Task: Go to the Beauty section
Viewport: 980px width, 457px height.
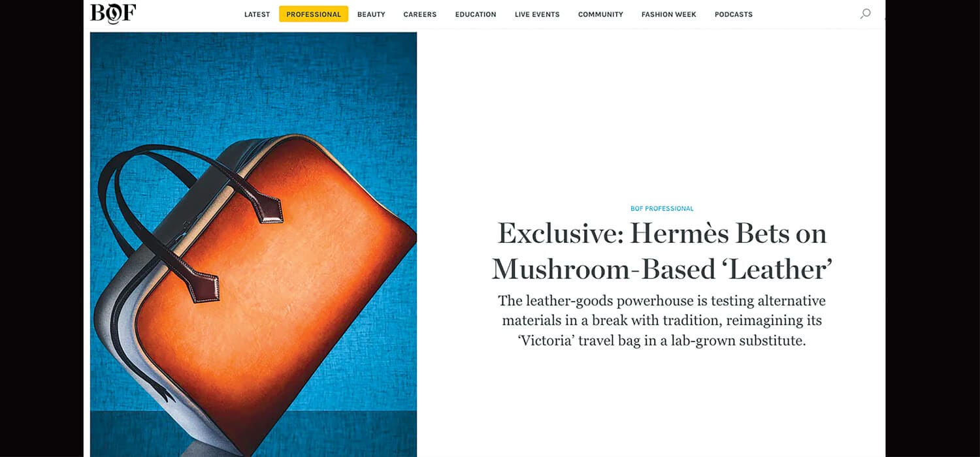Action: click(371, 14)
